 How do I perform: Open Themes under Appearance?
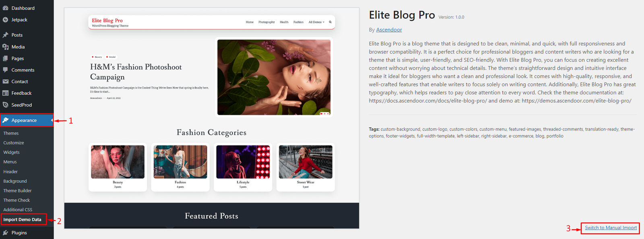coord(11,133)
